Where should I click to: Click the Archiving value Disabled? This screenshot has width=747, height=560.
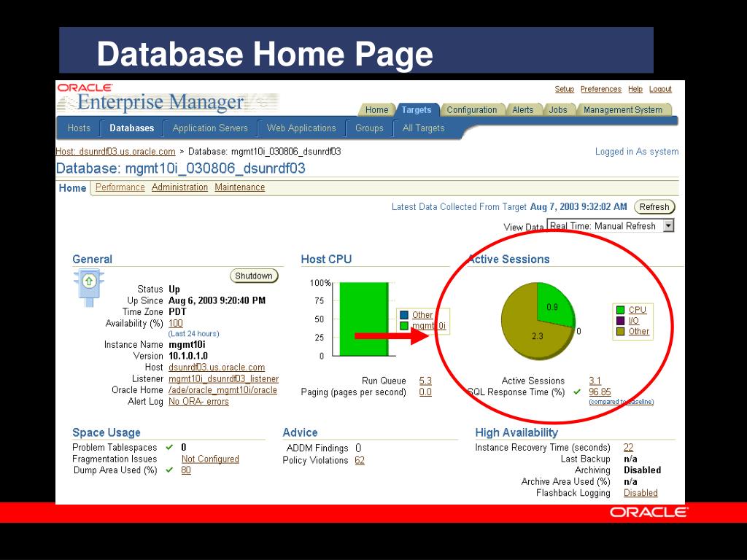pyautogui.click(x=642, y=470)
